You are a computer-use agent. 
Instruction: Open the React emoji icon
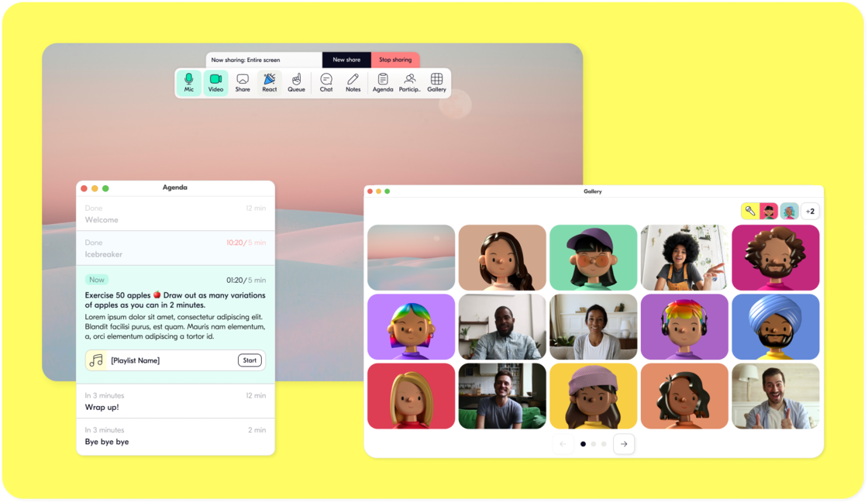[270, 82]
